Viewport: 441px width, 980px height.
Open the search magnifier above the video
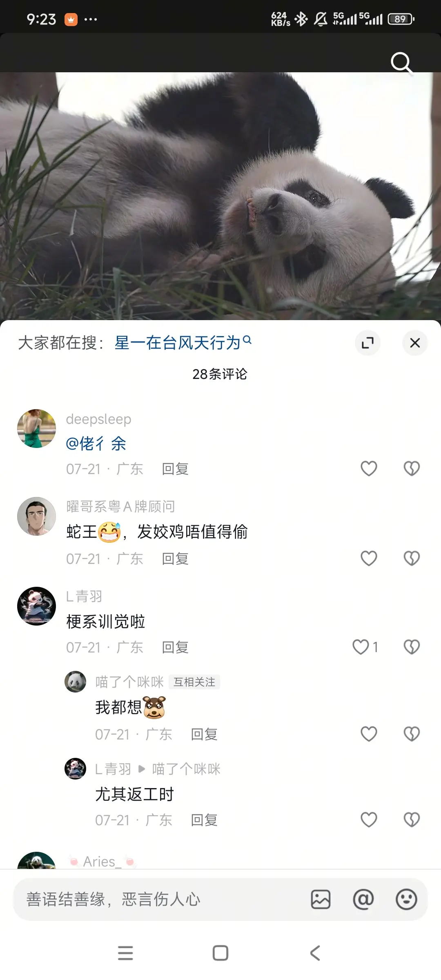point(402,62)
